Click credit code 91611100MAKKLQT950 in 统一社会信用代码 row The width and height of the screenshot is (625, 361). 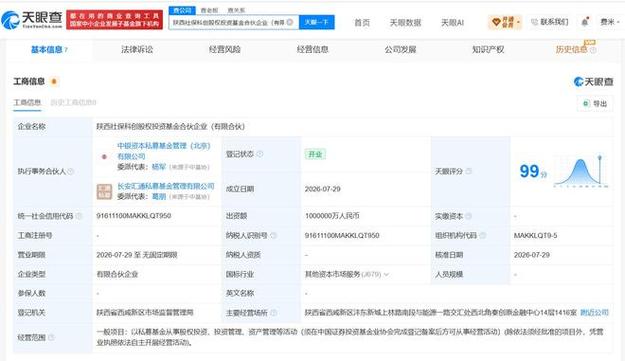point(134,216)
